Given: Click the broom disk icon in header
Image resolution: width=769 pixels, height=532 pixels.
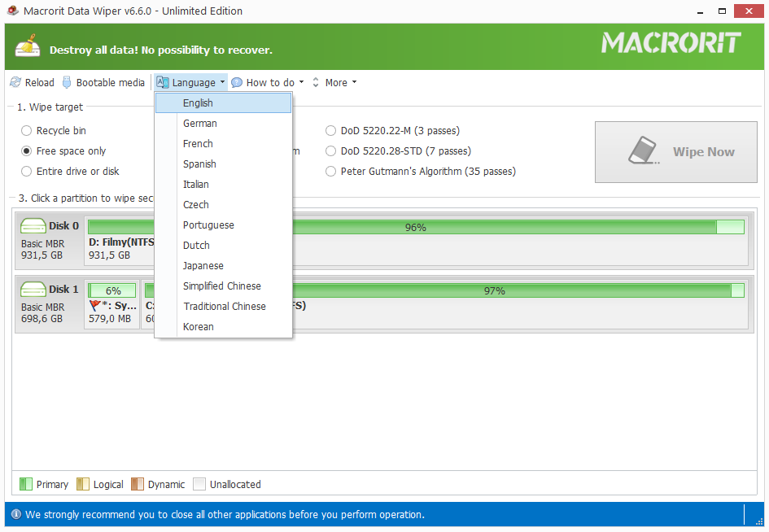Looking at the screenshot, I should [28, 46].
